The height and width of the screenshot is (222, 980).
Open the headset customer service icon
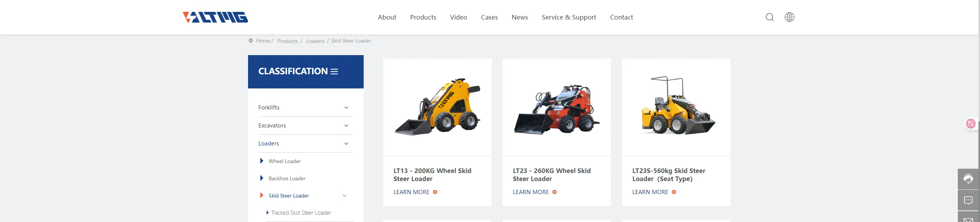969,179
